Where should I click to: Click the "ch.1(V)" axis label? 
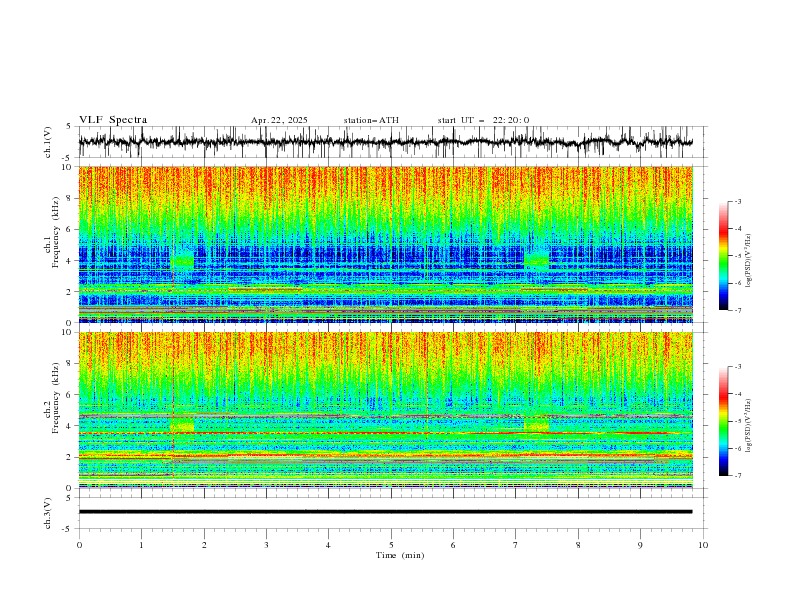pyautogui.click(x=48, y=142)
